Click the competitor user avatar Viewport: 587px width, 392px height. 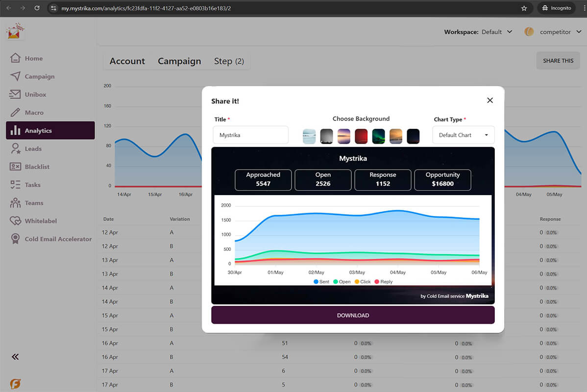coord(529,32)
